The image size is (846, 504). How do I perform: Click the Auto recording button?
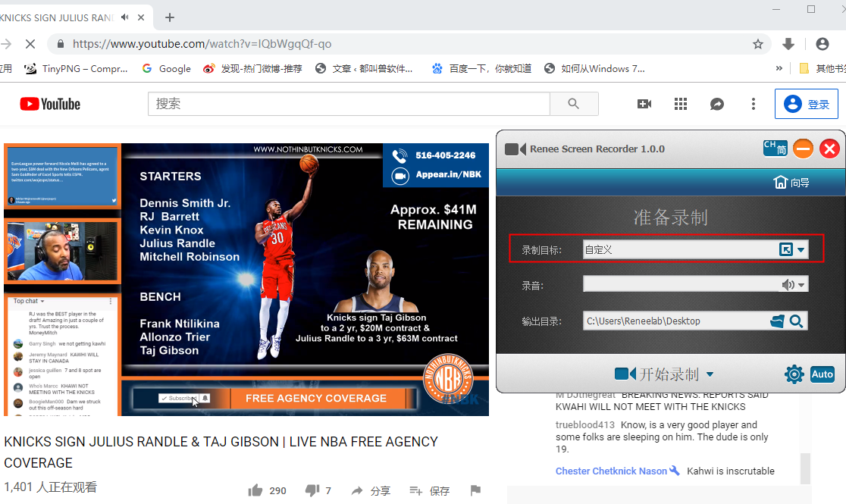click(x=822, y=374)
